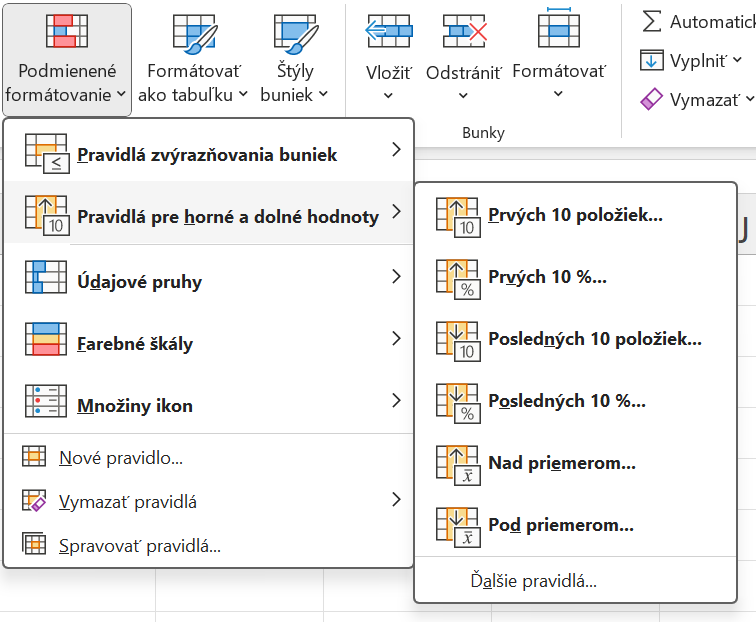Open Ďalšie pravidlá... at submenu bottom
This screenshot has width=756, height=622.
[x=576, y=581]
